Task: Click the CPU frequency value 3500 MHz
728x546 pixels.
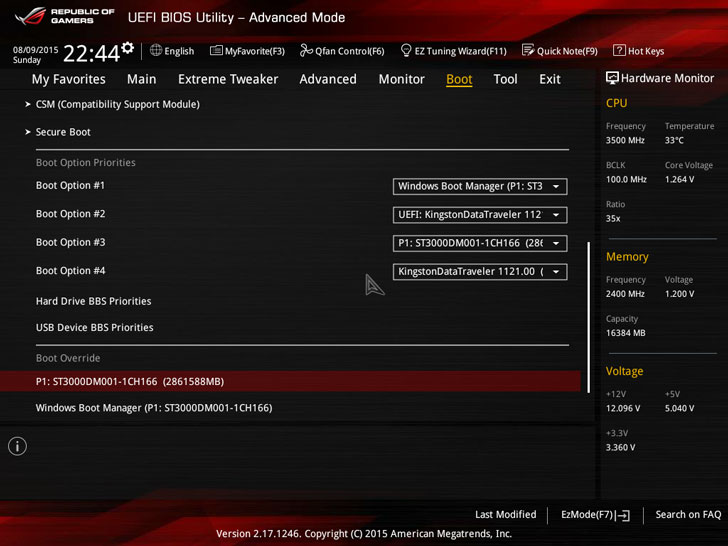Action: [625, 140]
